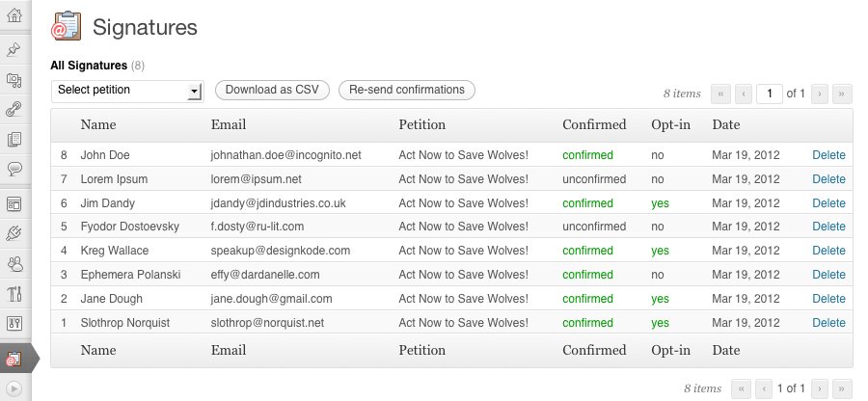The image size is (868, 401).
Task: Open the Plugins plug icon
Action: pos(14,233)
